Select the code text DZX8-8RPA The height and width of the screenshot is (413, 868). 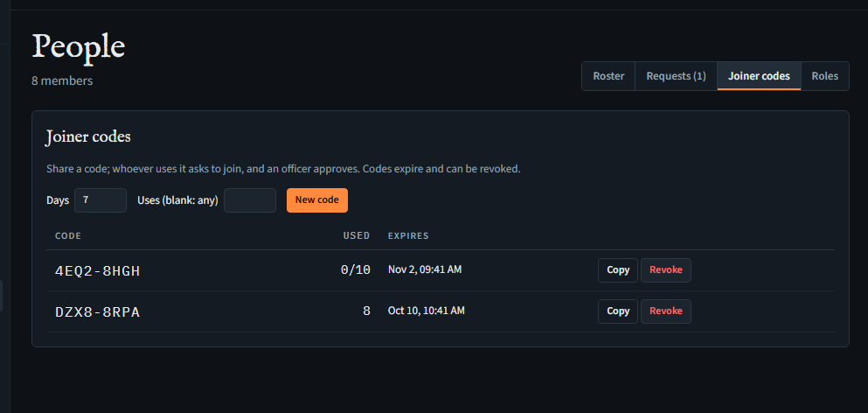click(97, 312)
